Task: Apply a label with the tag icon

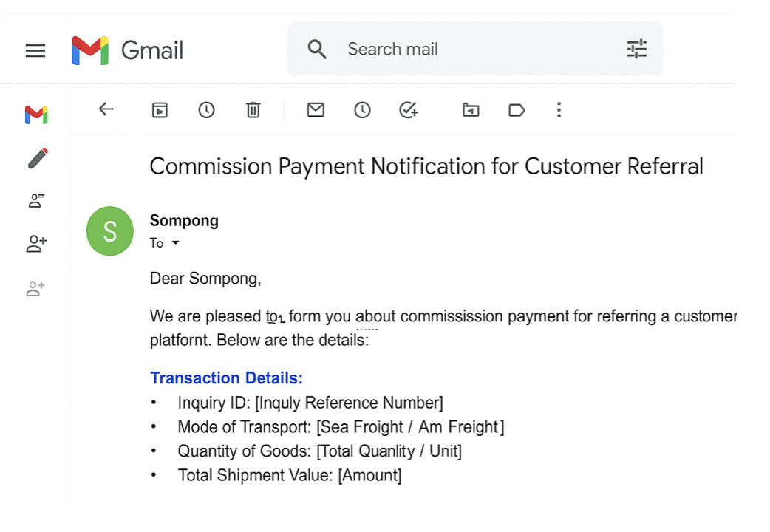Action: 517,109
